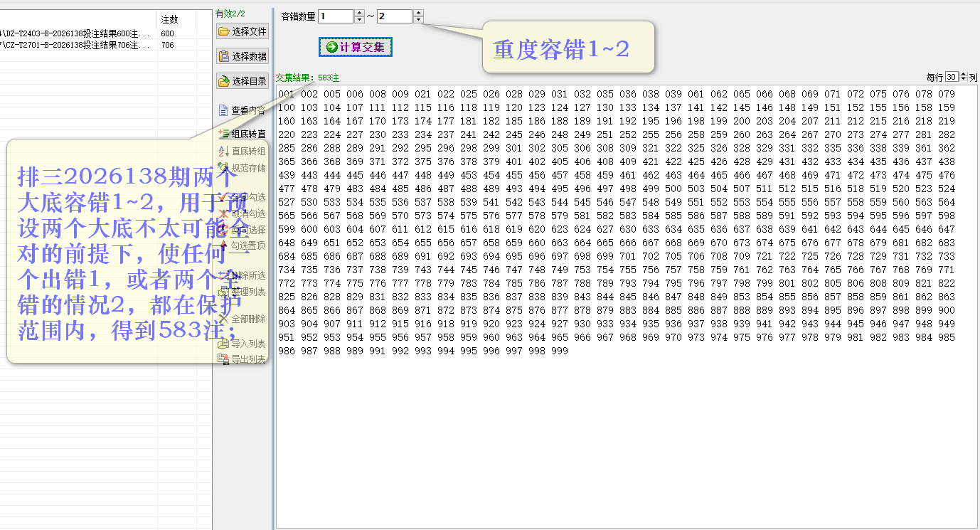This screenshot has width=980, height=530.
Task: Click number 733 in results
Action: click(x=947, y=256)
